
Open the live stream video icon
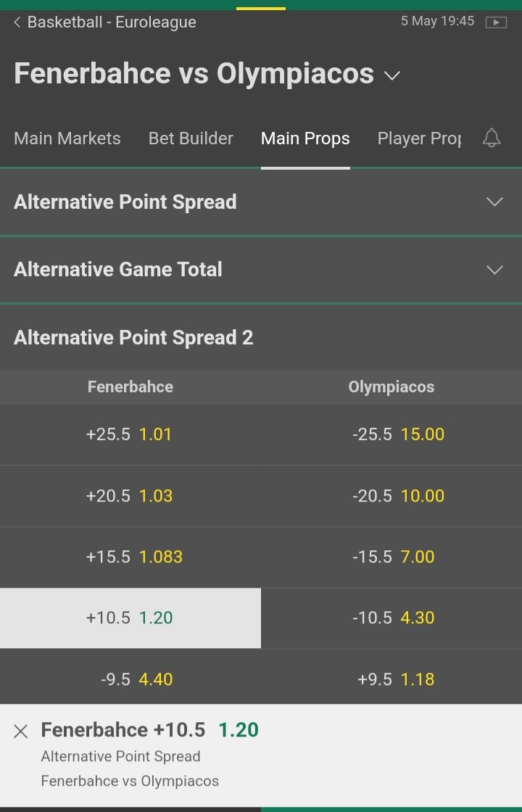click(x=496, y=22)
